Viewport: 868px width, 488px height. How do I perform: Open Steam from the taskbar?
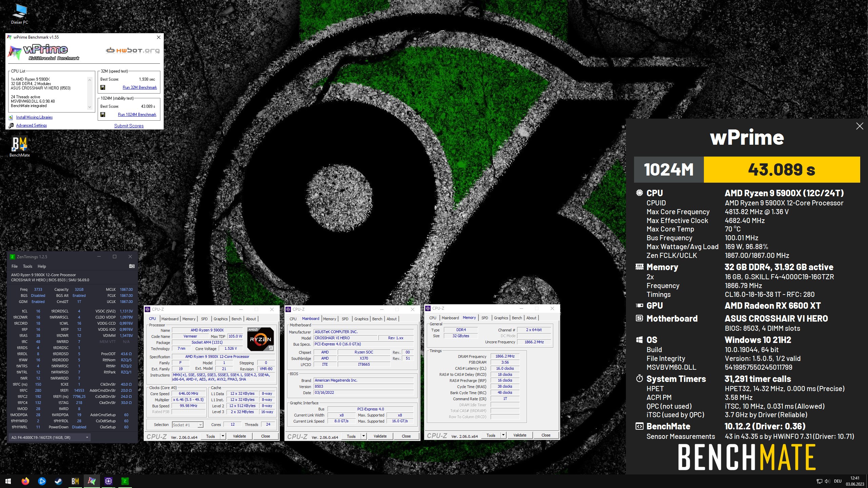coord(58,481)
